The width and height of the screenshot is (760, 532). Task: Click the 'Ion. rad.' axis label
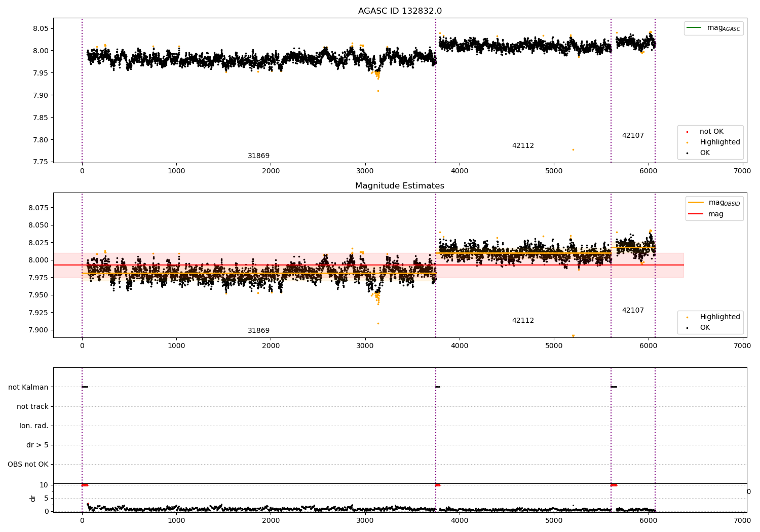(x=34, y=426)
